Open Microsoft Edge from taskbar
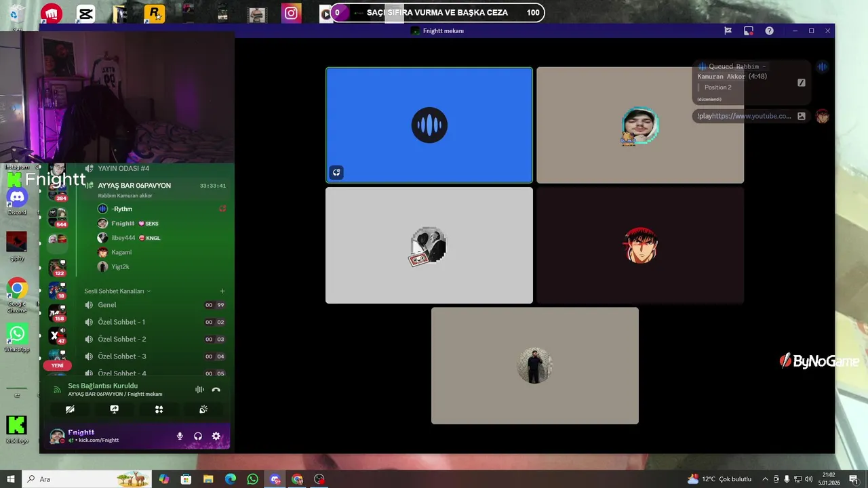868x488 pixels. [231, 479]
